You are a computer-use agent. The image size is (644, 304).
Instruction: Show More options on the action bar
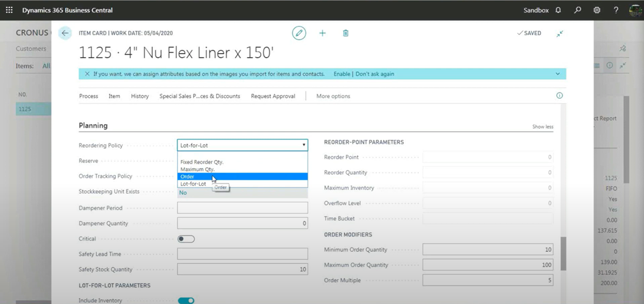coord(333,96)
